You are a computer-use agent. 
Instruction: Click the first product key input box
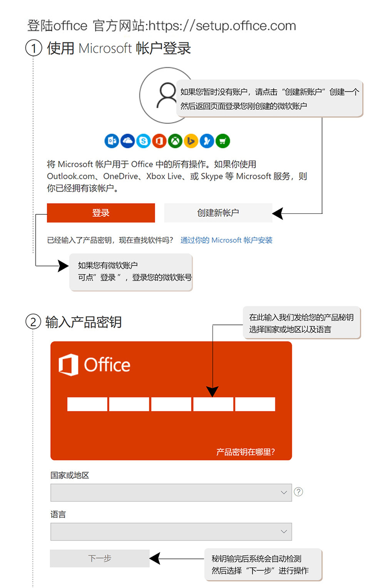87,404
